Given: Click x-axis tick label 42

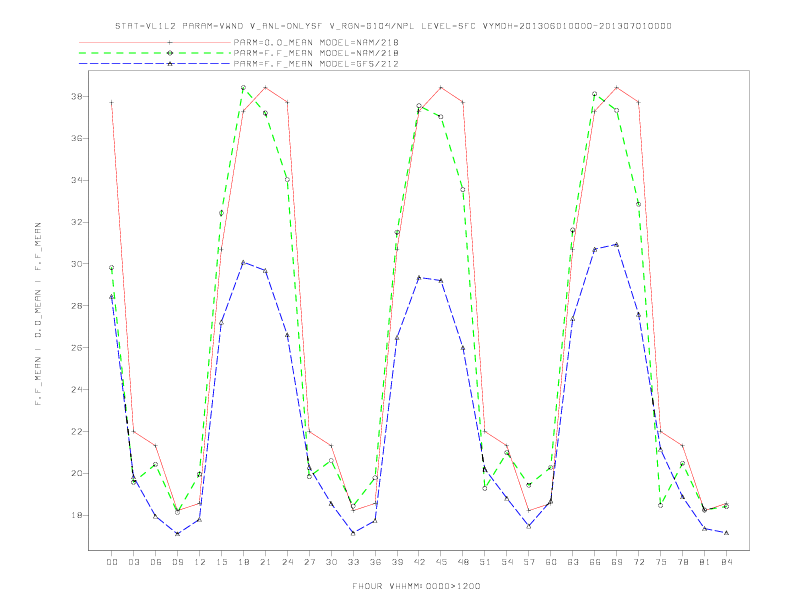Looking at the screenshot, I should [x=419, y=562].
